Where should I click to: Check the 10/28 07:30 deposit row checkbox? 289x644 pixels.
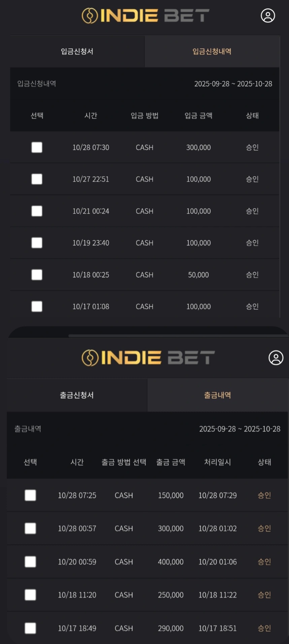click(37, 147)
